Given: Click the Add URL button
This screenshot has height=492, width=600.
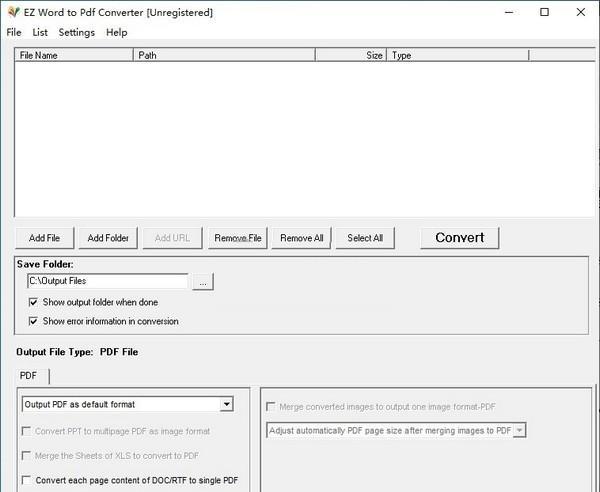Looking at the screenshot, I should click(172, 238).
